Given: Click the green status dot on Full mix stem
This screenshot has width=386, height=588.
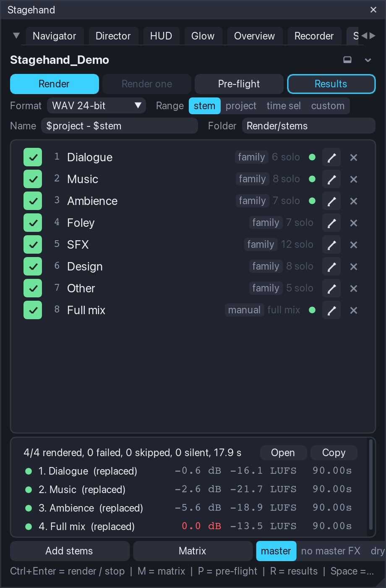Looking at the screenshot, I should (x=312, y=310).
